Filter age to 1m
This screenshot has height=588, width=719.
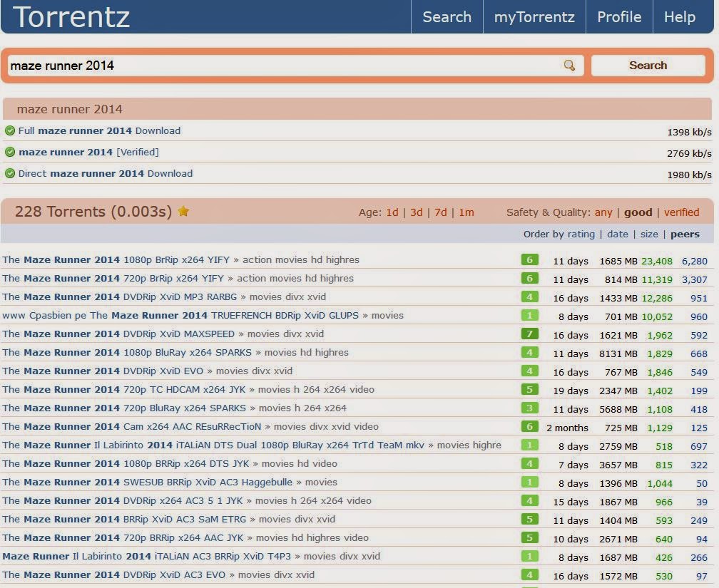tap(466, 212)
